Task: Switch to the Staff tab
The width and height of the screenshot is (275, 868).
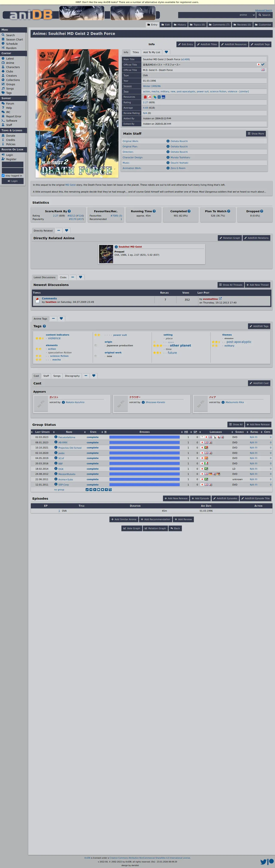Action: (x=46, y=376)
